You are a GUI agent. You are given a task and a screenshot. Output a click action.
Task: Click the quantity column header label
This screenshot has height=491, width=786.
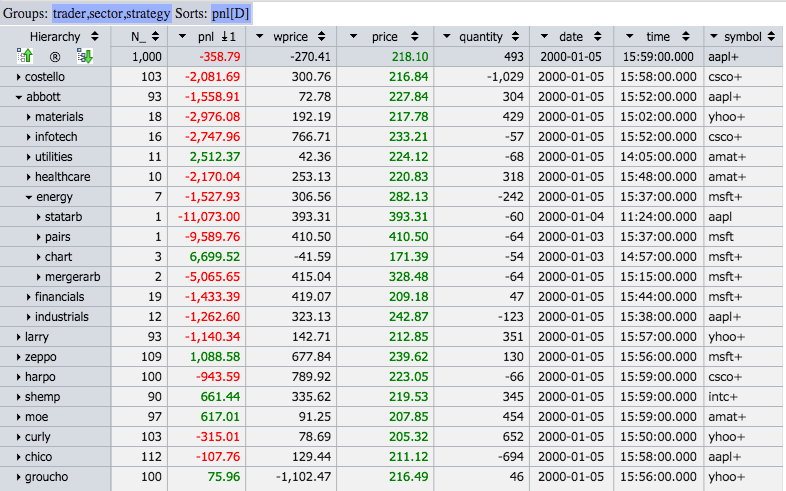481,37
